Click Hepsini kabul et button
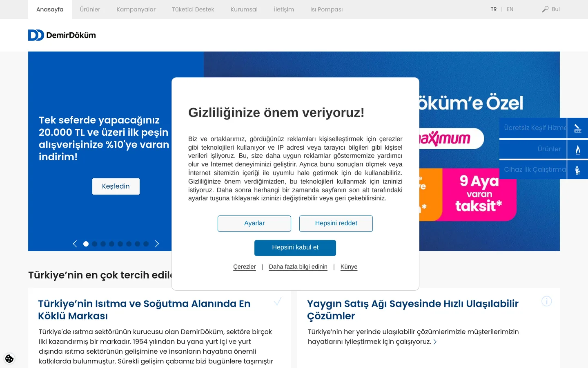Screen dimensions: 588x368 (295, 248)
